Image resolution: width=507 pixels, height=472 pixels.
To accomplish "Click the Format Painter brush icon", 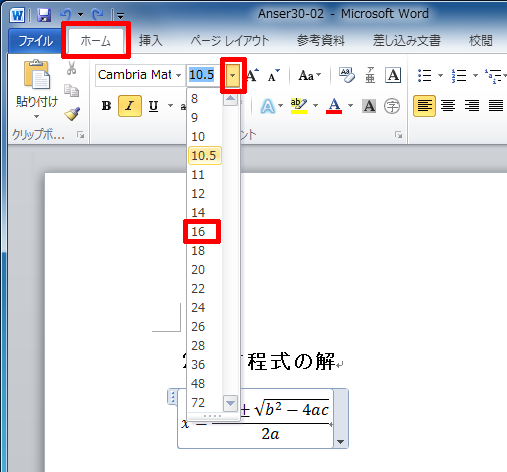I will point(72,114).
